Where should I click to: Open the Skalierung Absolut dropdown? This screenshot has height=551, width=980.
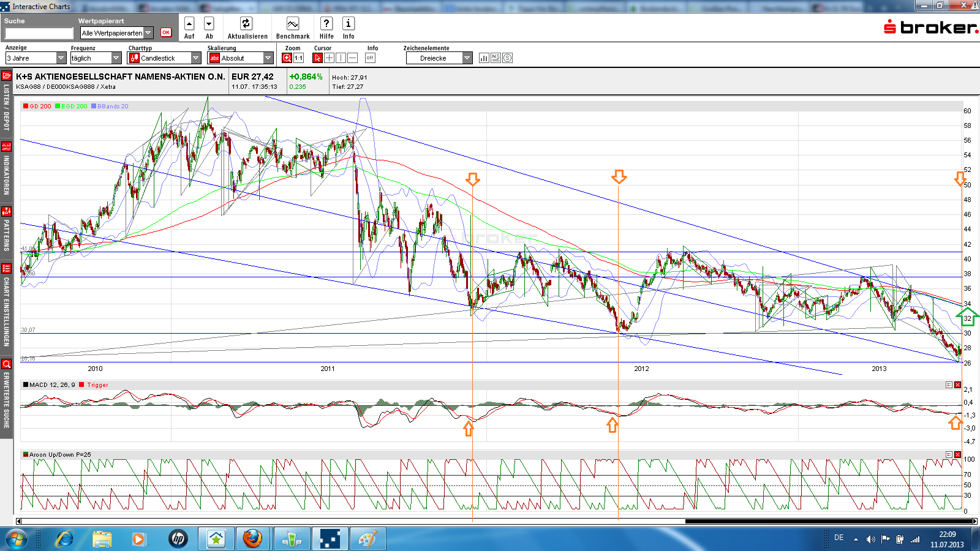240,58
